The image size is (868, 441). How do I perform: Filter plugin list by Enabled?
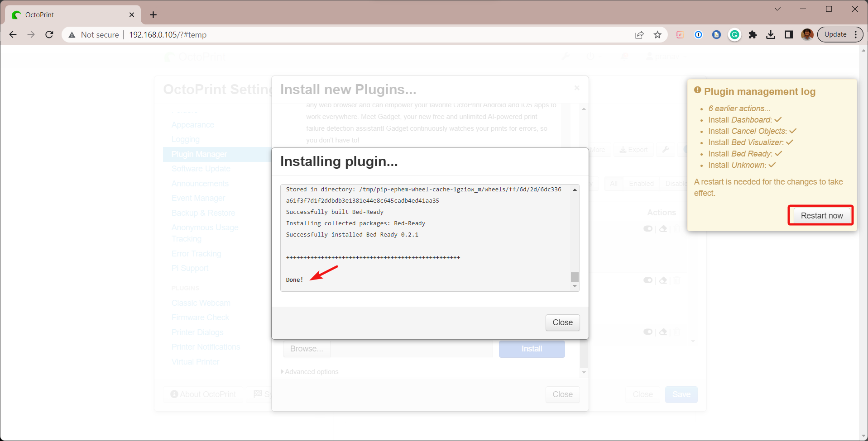click(x=641, y=183)
